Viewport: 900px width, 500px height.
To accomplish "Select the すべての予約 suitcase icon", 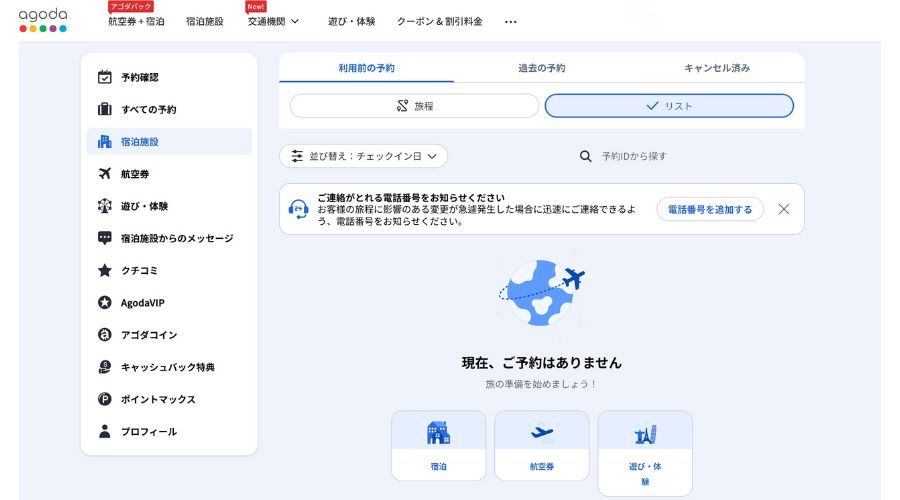I will coord(104,109).
